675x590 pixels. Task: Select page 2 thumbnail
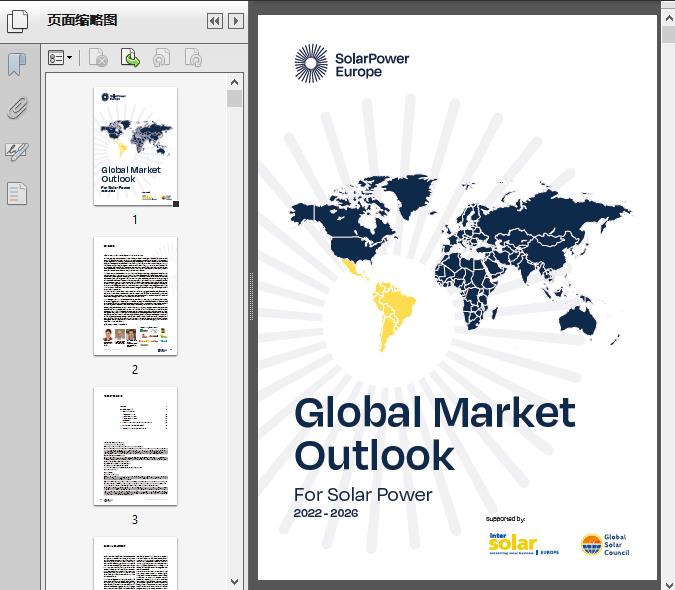(x=135, y=296)
